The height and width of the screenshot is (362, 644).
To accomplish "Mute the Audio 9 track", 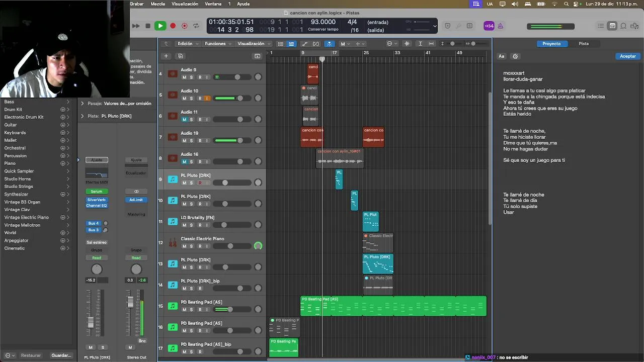I will (184, 77).
